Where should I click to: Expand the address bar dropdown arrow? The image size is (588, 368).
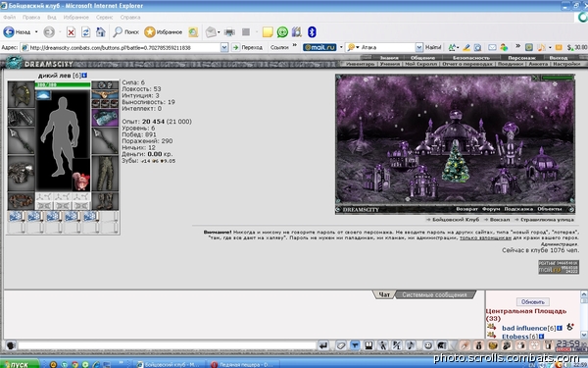coord(224,48)
